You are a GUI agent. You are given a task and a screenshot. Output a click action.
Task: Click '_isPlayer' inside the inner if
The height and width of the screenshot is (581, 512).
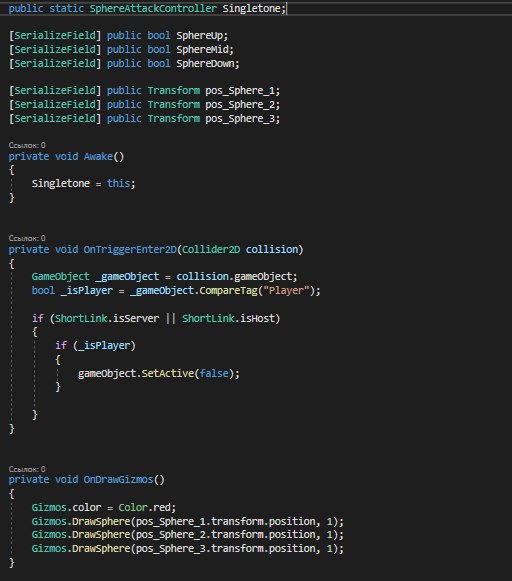104,345
